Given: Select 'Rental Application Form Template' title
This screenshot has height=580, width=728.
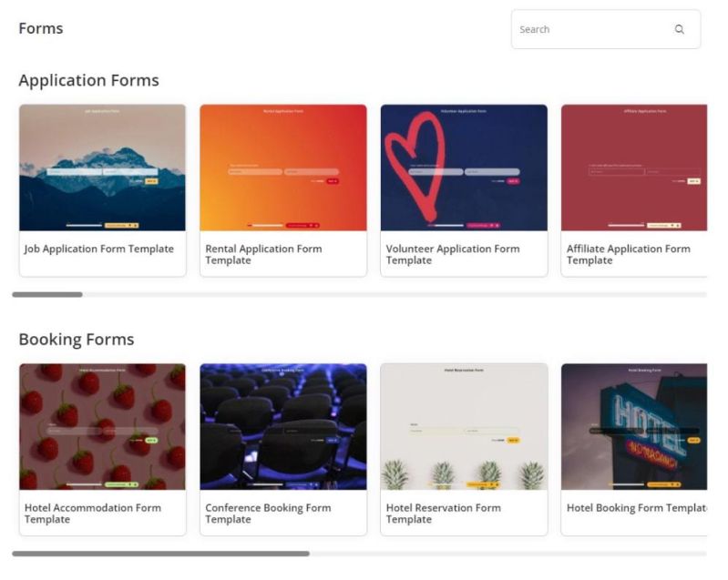Looking at the screenshot, I should [x=263, y=254].
